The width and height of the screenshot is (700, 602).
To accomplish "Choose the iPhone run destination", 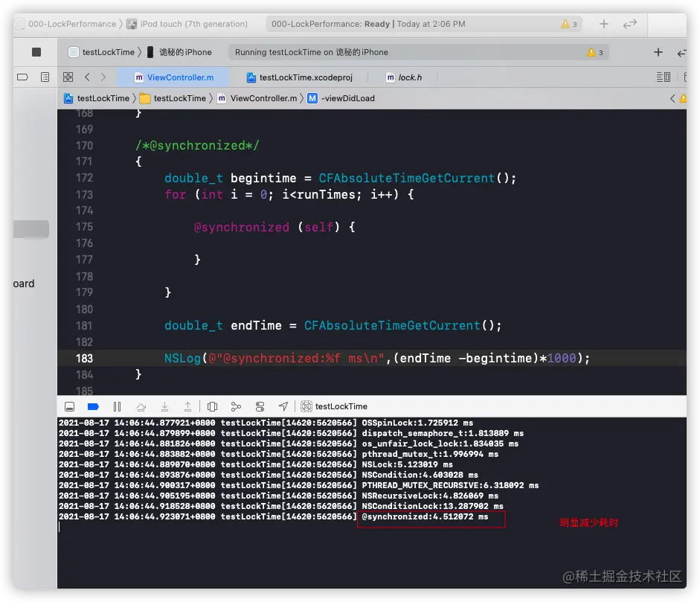I will [x=179, y=52].
